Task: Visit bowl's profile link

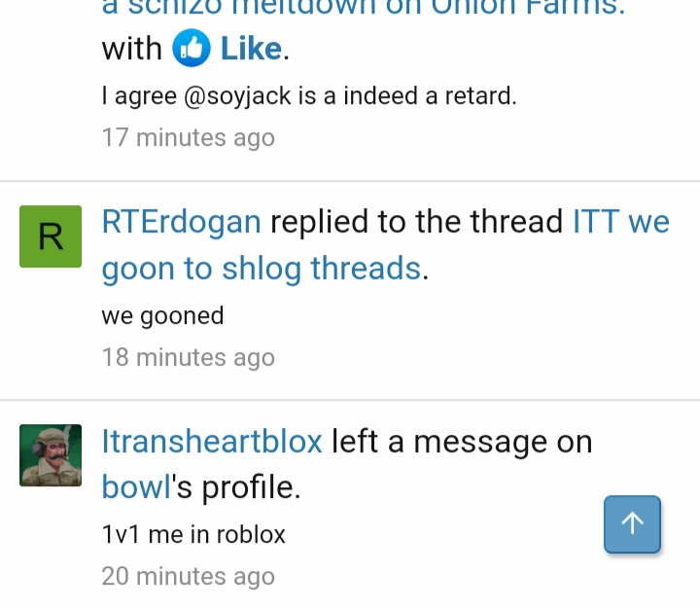Action: coord(137,486)
